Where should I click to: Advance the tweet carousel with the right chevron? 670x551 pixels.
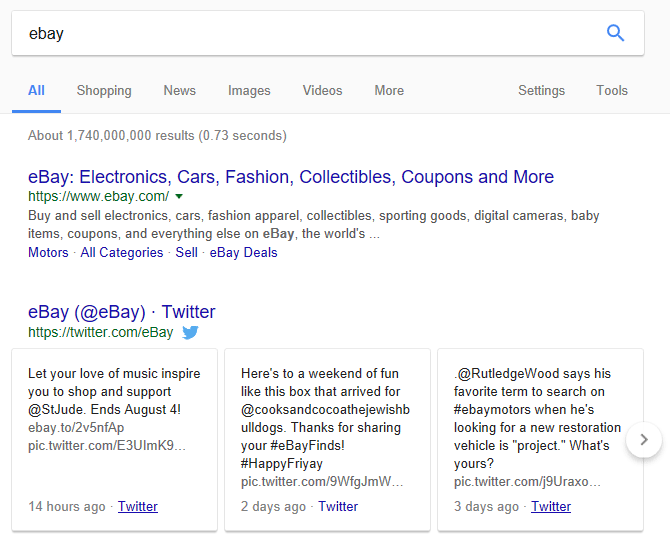coord(644,440)
